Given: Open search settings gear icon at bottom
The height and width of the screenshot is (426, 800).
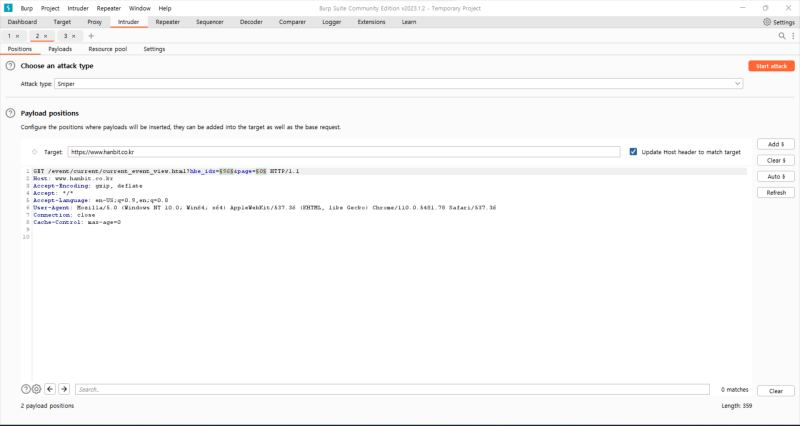Looking at the screenshot, I should coord(37,389).
